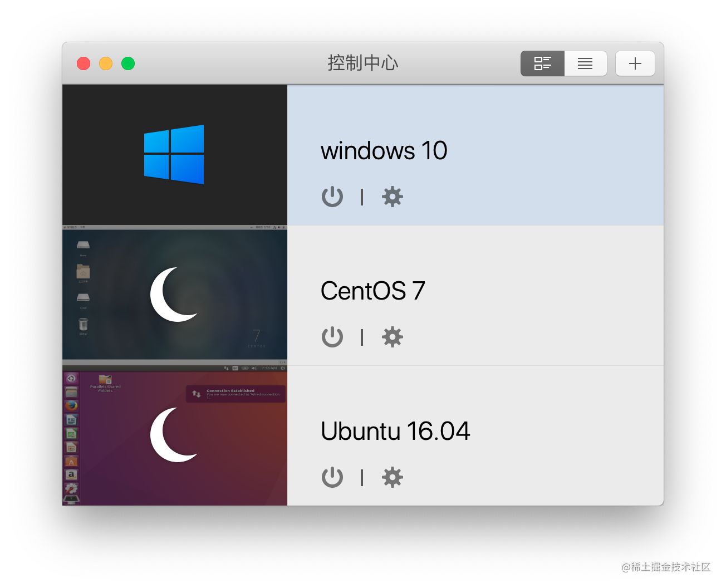Add a new virtual machine with plus button

tap(635, 63)
